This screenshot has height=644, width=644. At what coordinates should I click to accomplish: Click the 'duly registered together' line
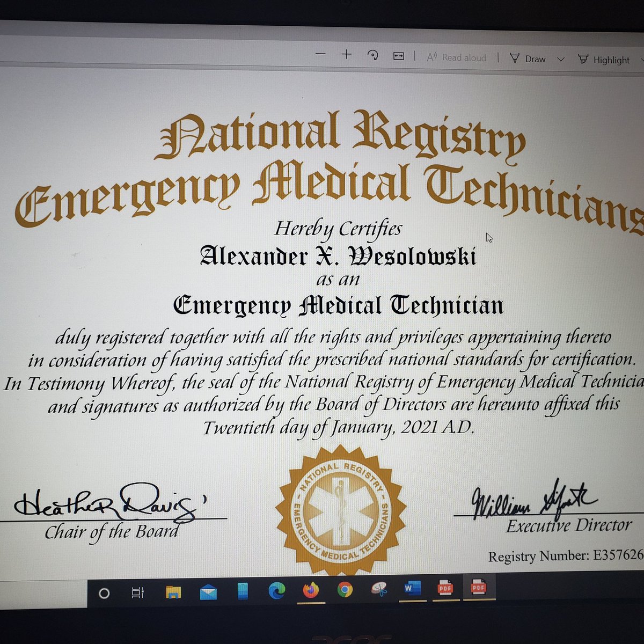(333, 338)
